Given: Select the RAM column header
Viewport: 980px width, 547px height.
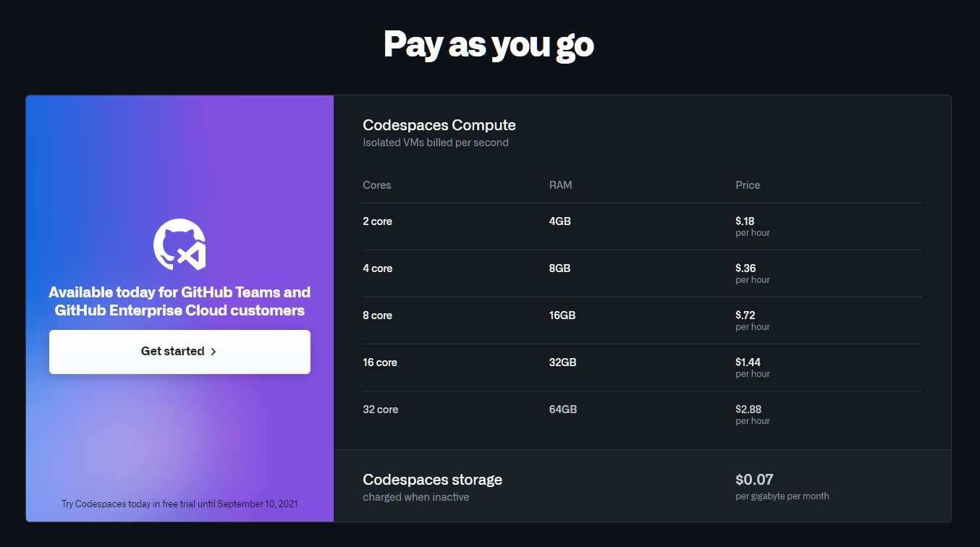Looking at the screenshot, I should pos(561,185).
